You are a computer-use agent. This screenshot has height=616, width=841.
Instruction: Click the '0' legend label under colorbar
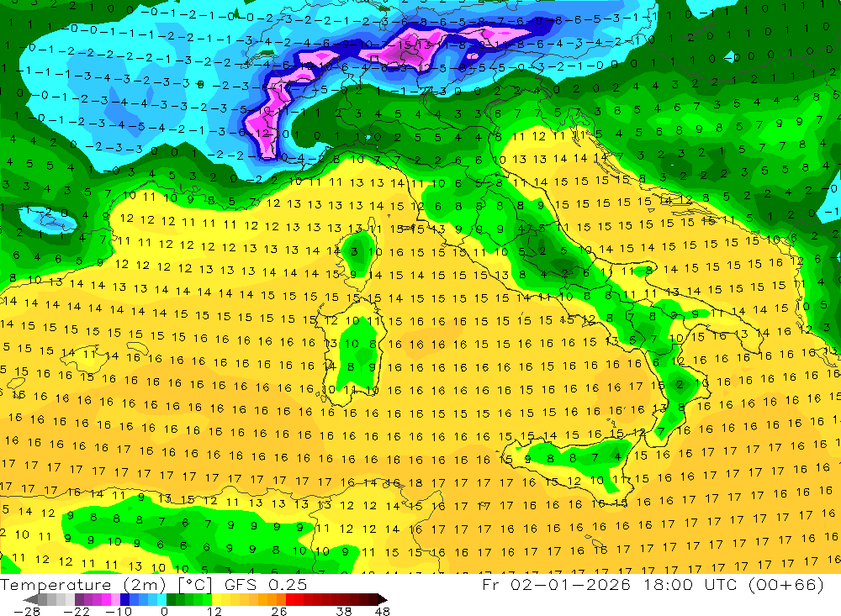click(x=165, y=611)
